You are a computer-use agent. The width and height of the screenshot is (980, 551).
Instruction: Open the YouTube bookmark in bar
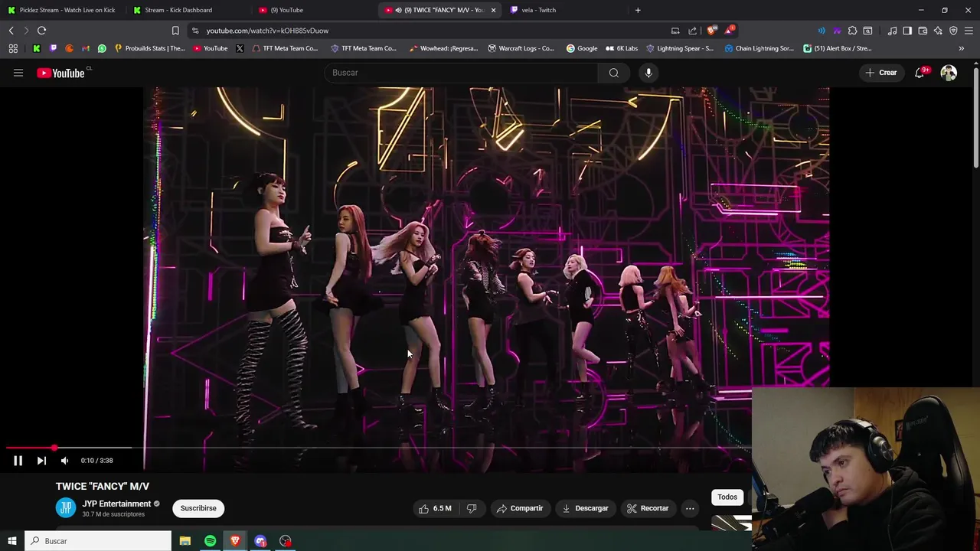(x=210, y=48)
